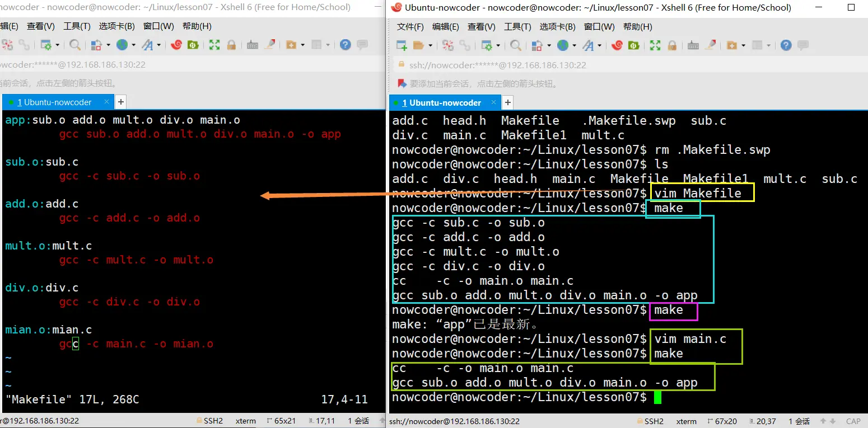The image size is (868, 428).
Task: Open 编辑(E) menu in right window
Action: [446, 27]
